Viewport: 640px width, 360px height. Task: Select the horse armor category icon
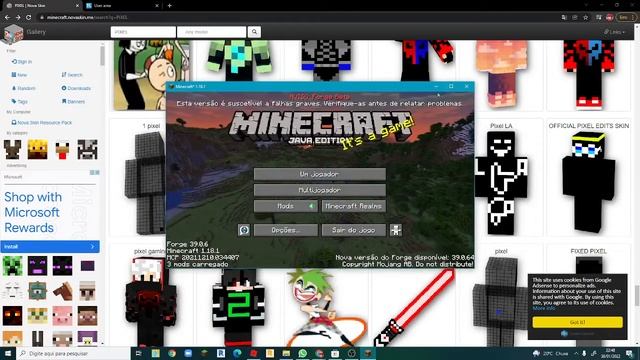tap(13, 149)
